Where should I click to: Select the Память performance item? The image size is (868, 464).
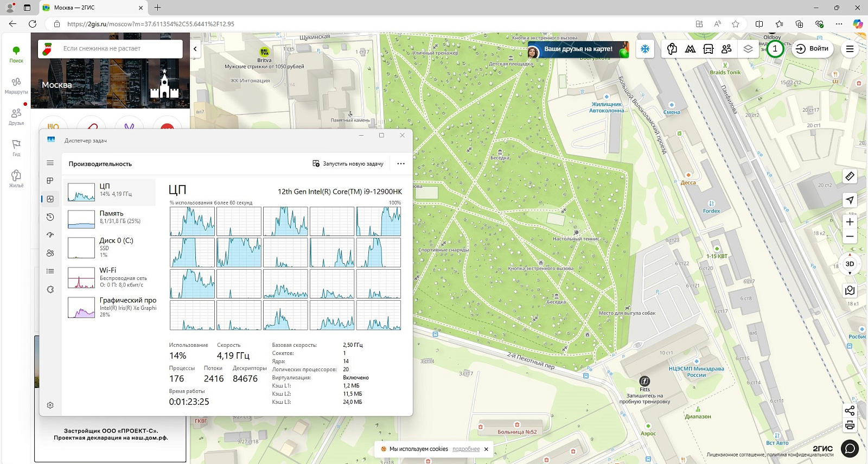point(110,219)
